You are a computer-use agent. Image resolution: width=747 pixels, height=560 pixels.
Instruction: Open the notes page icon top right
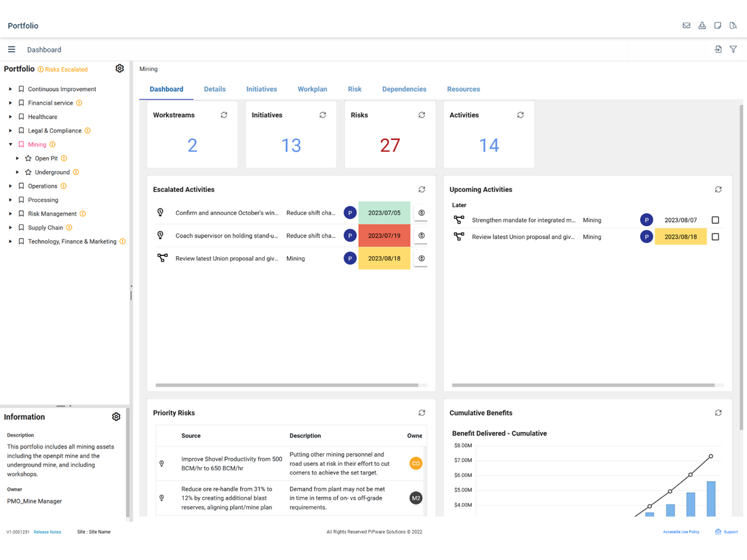coord(717,25)
